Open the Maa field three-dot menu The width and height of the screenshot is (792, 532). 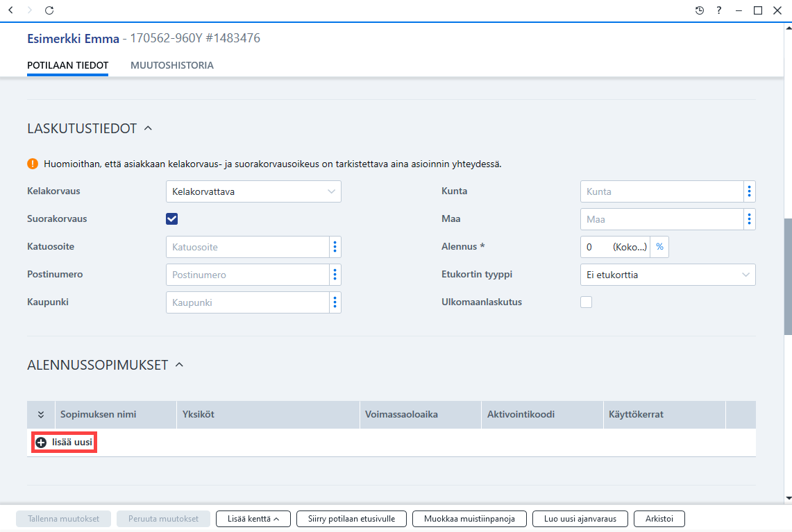[749, 219]
